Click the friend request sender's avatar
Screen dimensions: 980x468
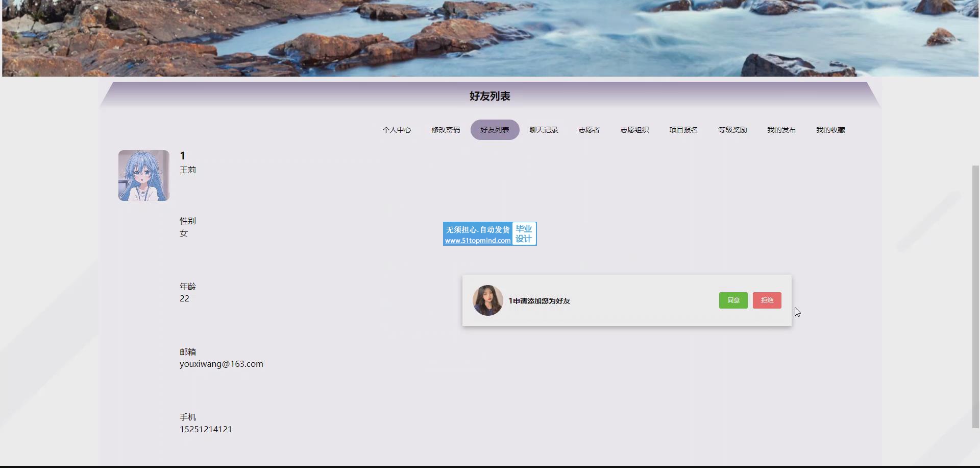tap(487, 300)
